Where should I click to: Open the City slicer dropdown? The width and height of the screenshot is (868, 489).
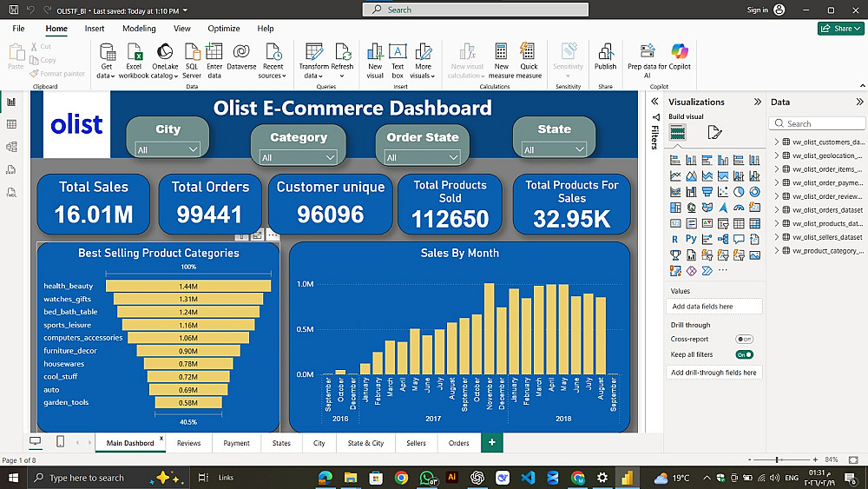pyautogui.click(x=168, y=149)
